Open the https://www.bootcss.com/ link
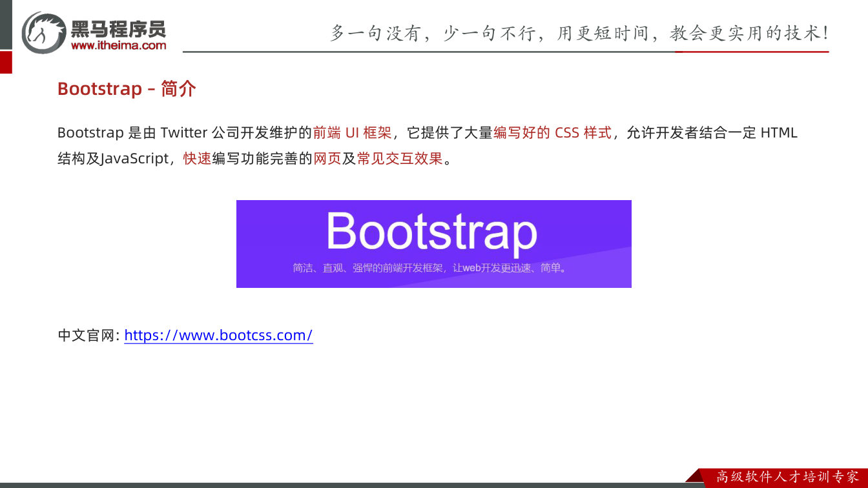This screenshot has height=488, width=868. pyautogui.click(x=218, y=335)
